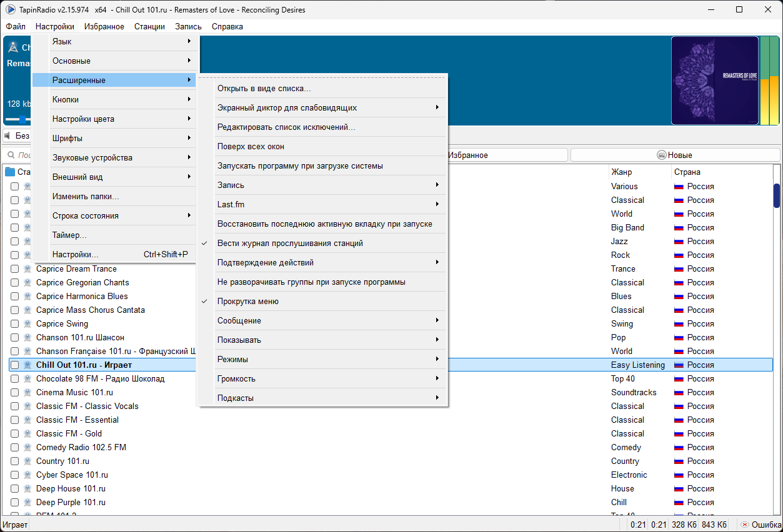783x532 pixels.
Task: Click the Russian flag next to Chill Out 101.ru
Action: tap(679, 365)
